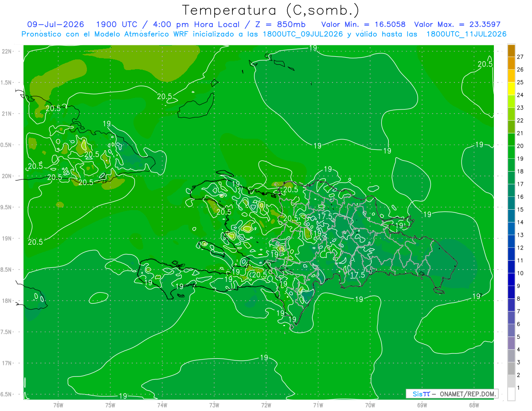Screen dimensions: 532x411
Task: Click the "71W" longitude axis label
Action: [x=318, y=405]
